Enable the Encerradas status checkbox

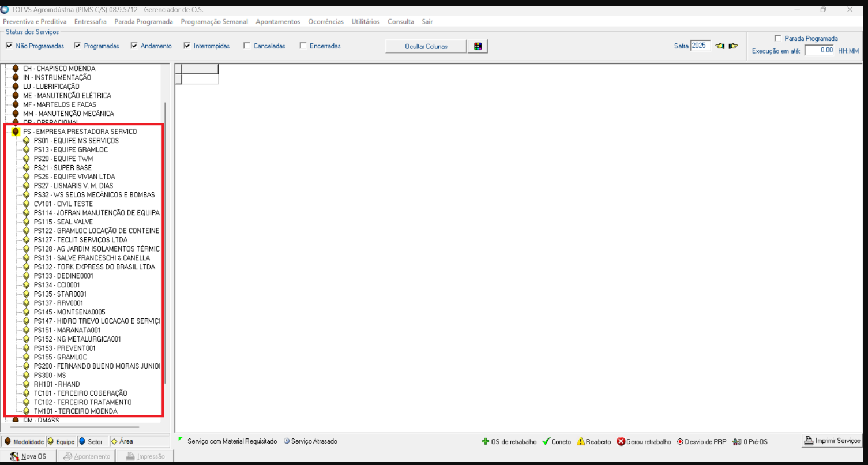303,46
